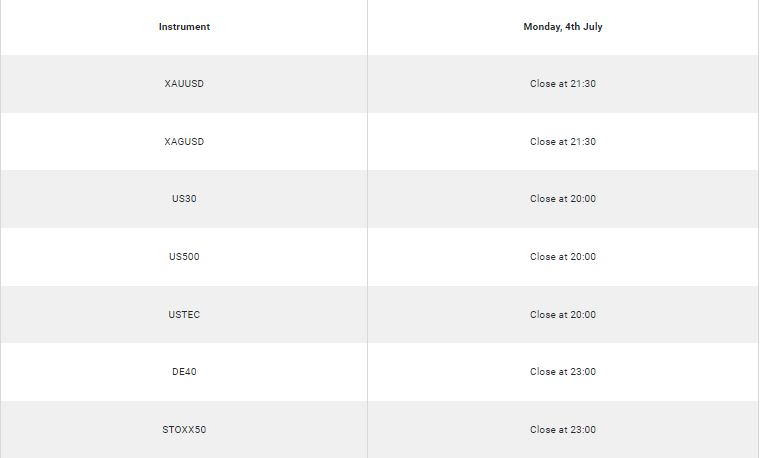Screen dimensions: 761x458
Task: Click the US500 text label
Action: point(184,257)
